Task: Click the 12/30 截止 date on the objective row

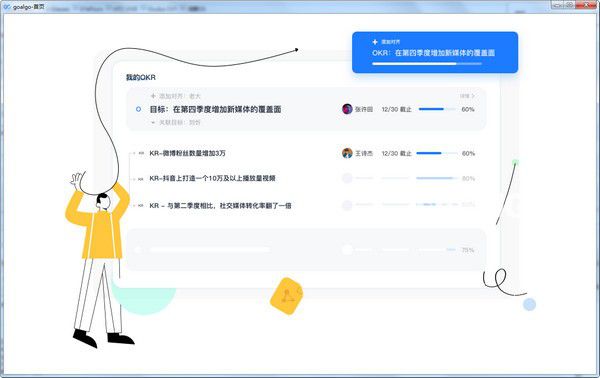Action: click(396, 109)
